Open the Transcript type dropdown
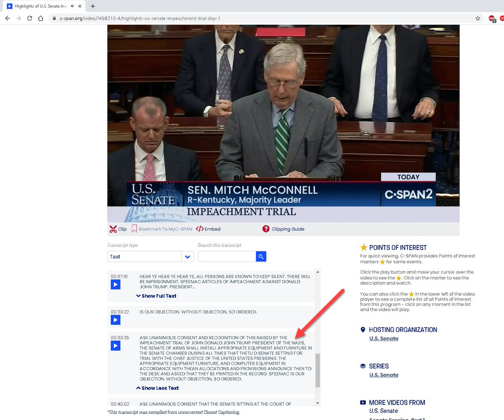504x420 pixels. pyautogui.click(x=150, y=256)
